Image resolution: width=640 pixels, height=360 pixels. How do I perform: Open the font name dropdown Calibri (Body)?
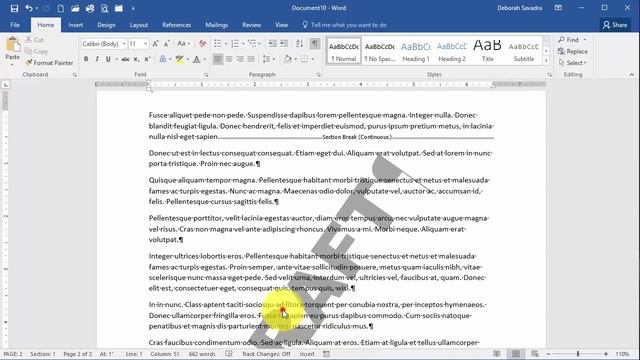tap(124, 44)
